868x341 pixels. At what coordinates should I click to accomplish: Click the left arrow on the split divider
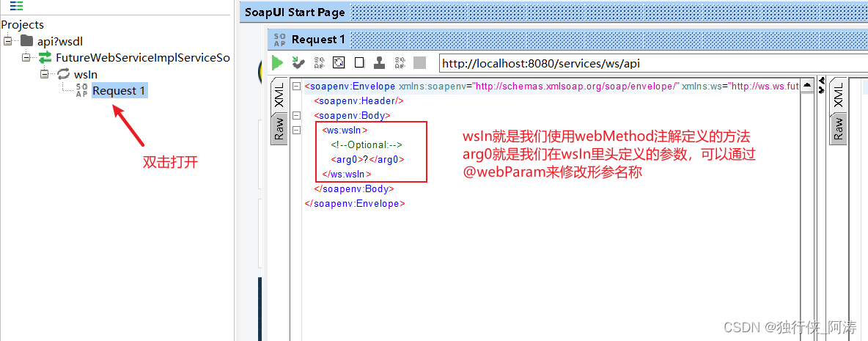pos(822,81)
